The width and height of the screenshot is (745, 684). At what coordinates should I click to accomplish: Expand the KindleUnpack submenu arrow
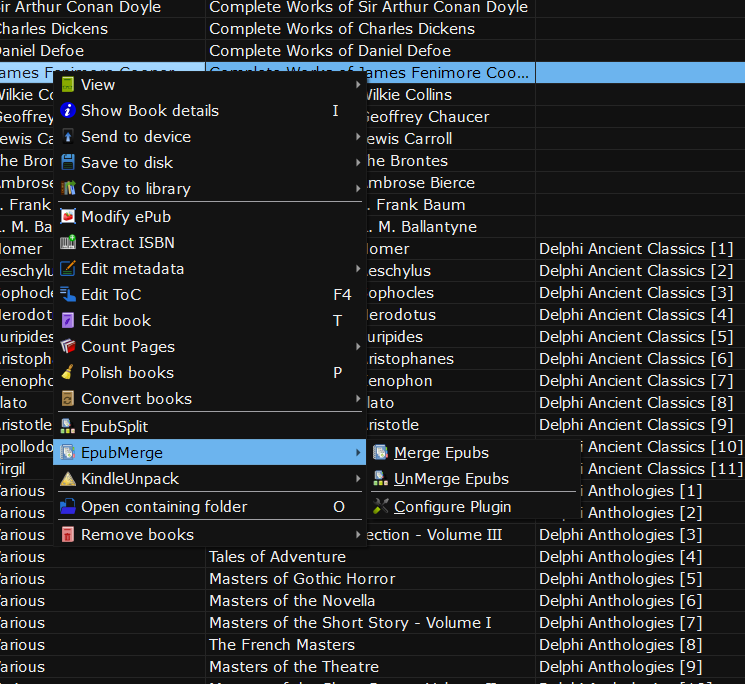pyautogui.click(x=358, y=479)
